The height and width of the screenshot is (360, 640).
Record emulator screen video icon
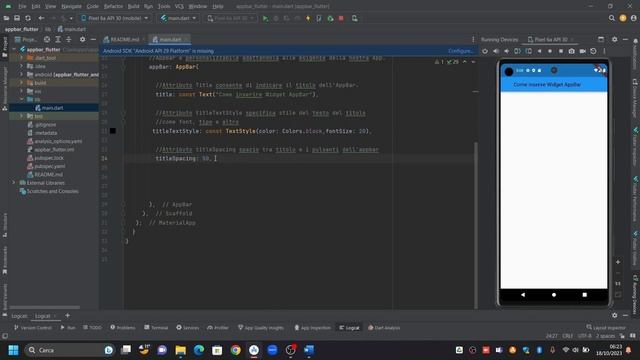pos(582,51)
